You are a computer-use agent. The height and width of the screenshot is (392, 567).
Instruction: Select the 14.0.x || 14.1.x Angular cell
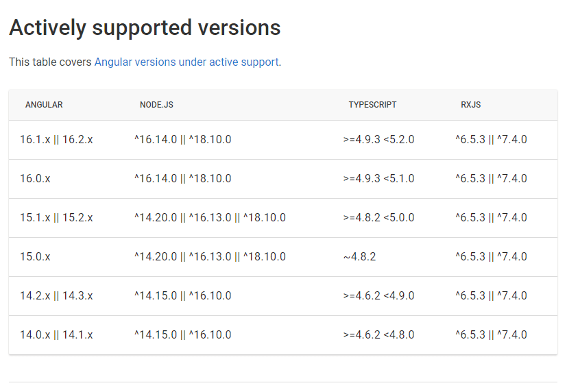click(56, 335)
